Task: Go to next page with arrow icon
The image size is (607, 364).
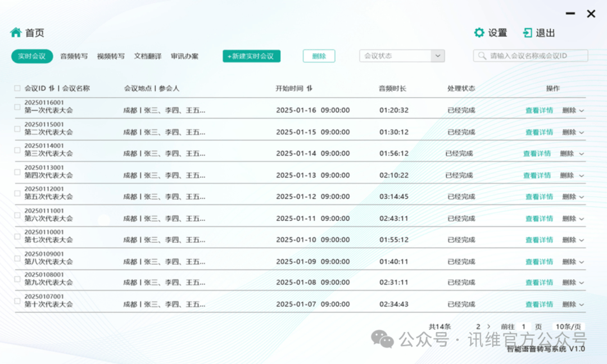Action: 489,326
